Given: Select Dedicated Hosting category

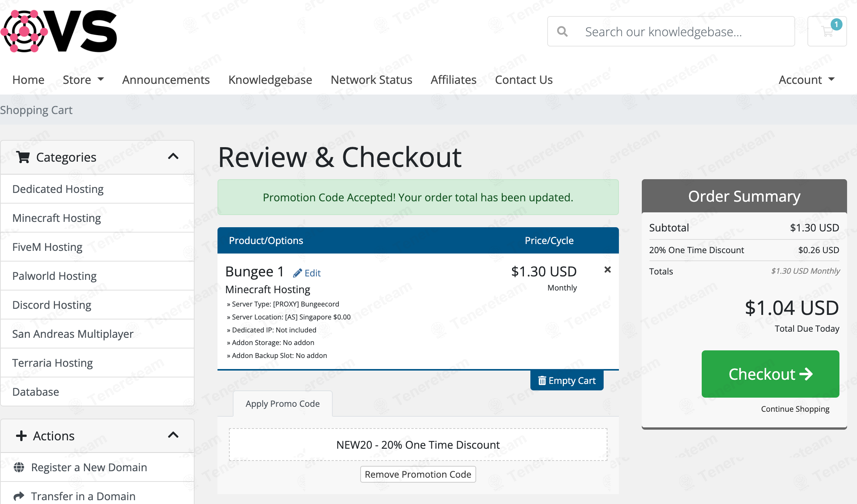Looking at the screenshot, I should click(x=97, y=189).
